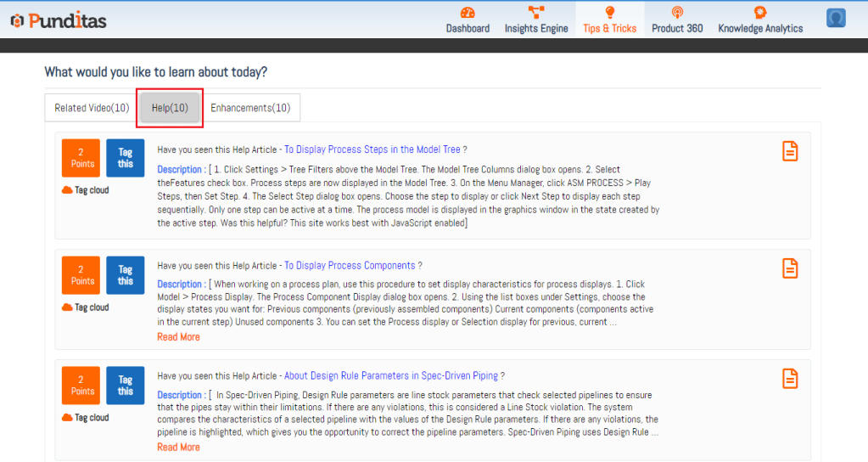Click the 2 Points badge on first article
The height and width of the screenshot is (462, 868).
[81, 158]
